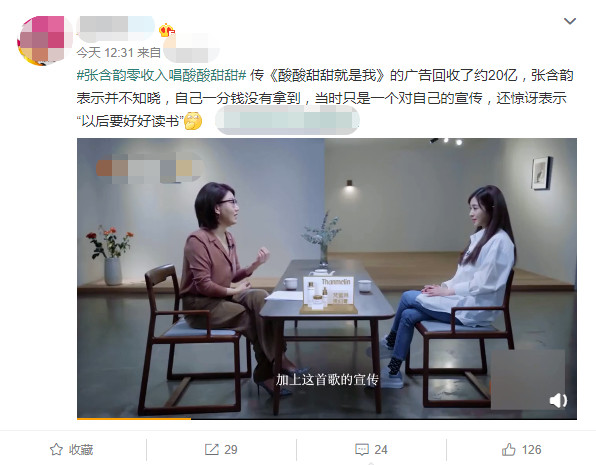The image size is (596, 465).
Task: Click the like count 126
Action: (531, 450)
